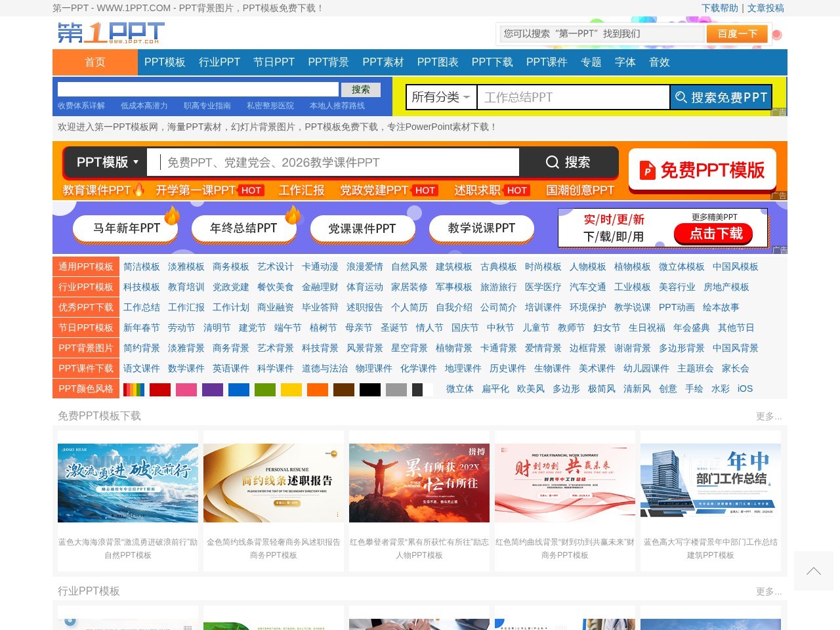Click the 百度一下 search button
The width and height of the screenshot is (840, 630).
pyautogui.click(x=736, y=33)
